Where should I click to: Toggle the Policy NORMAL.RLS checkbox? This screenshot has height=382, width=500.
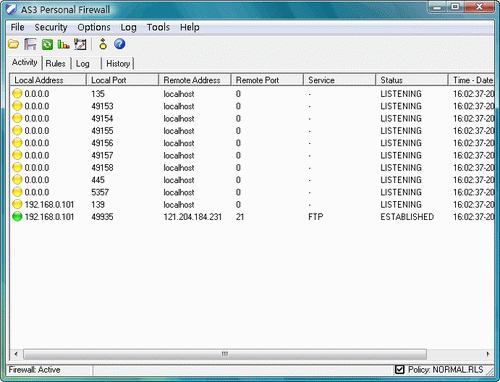point(399,369)
